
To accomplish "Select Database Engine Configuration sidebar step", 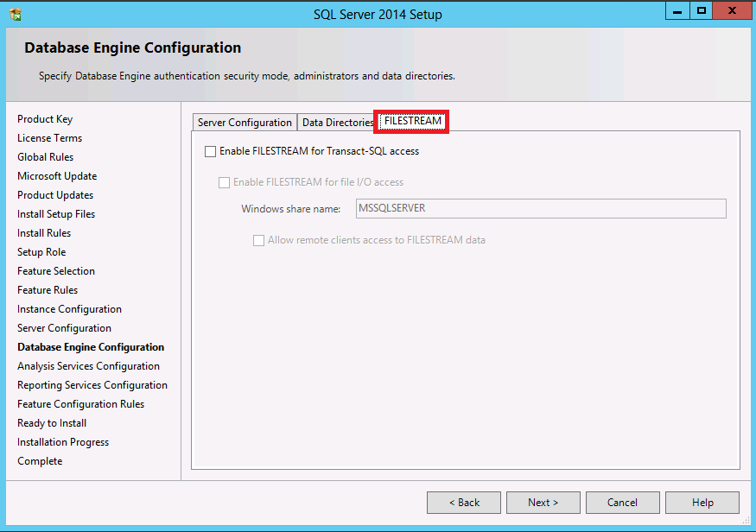I will (x=91, y=347).
